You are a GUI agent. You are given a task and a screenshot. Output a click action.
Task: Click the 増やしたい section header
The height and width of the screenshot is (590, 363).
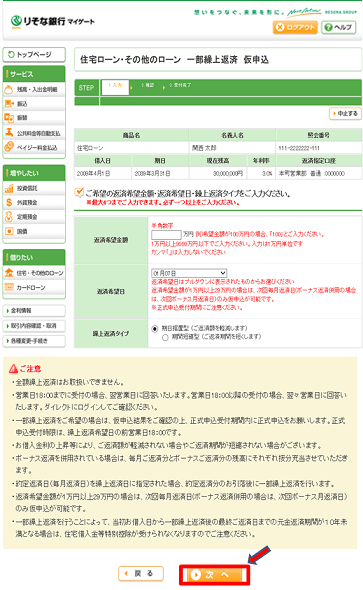(x=34, y=173)
